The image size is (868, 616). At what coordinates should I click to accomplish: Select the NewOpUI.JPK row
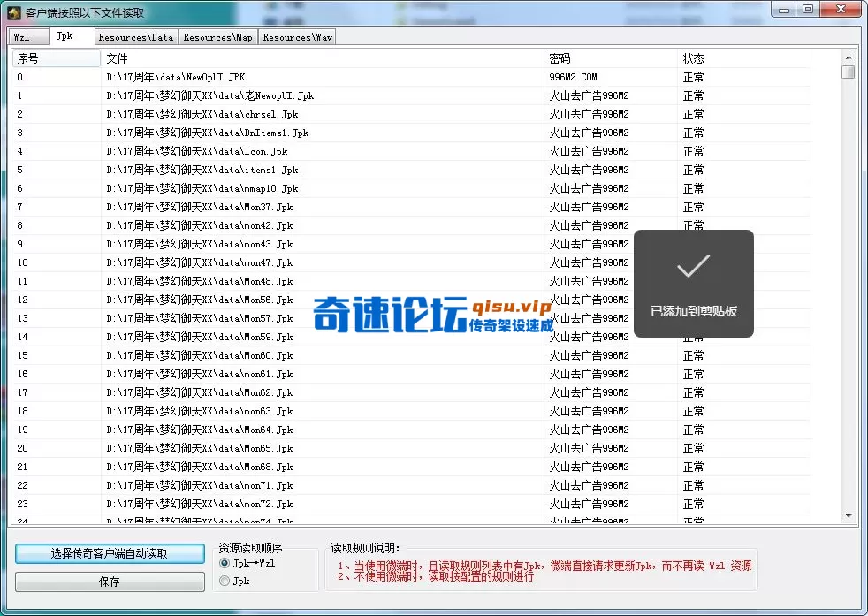tap(265, 76)
